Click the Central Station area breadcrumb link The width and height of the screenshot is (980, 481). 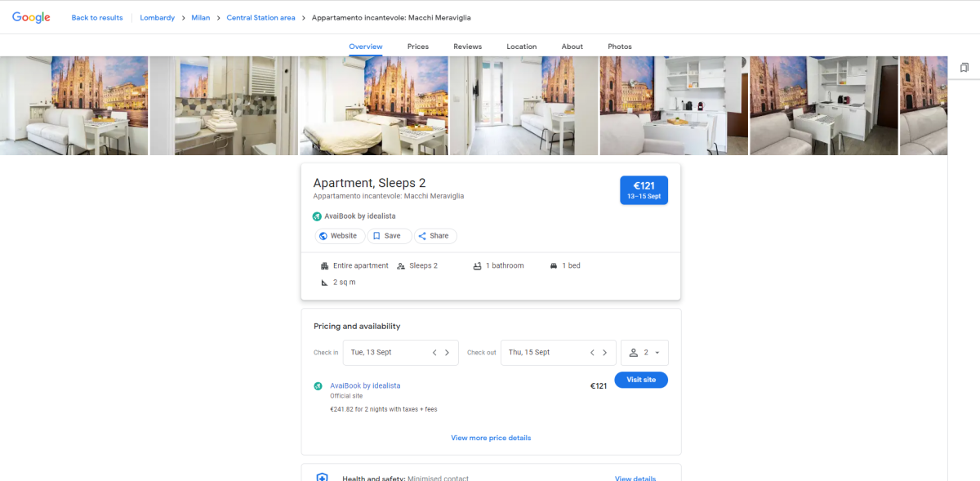tap(261, 16)
